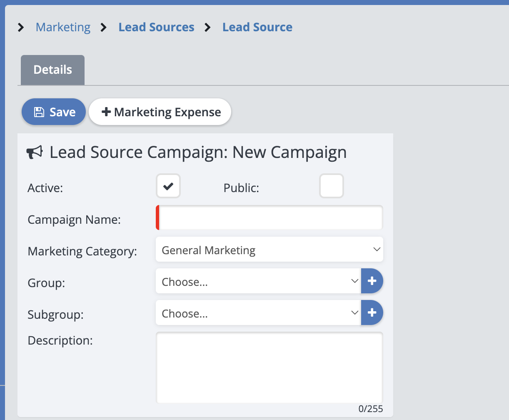Navigate to Lead Sources breadcrumb link

(x=156, y=27)
